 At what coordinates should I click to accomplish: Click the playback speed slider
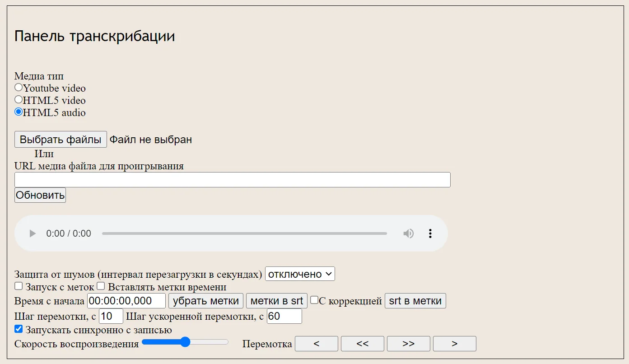pos(185,342)
